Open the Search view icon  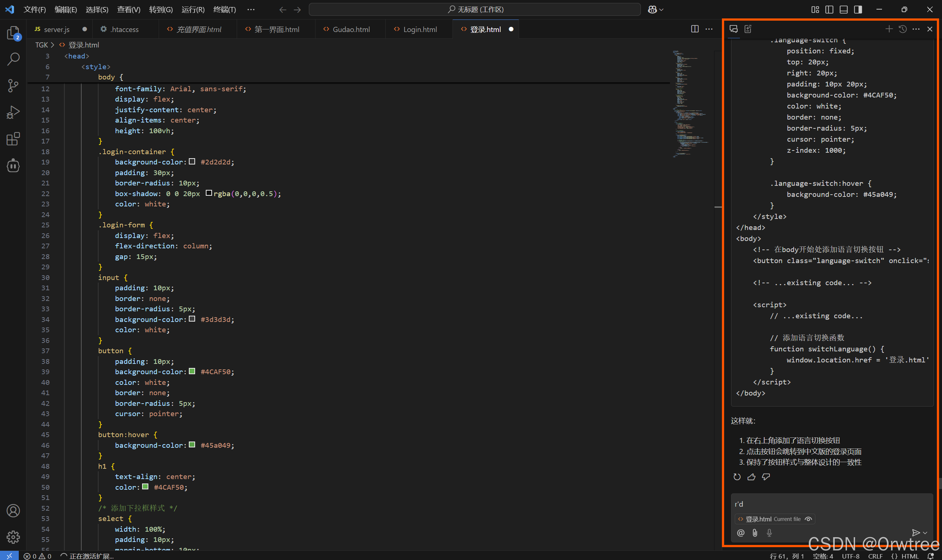tap(13, 59)
